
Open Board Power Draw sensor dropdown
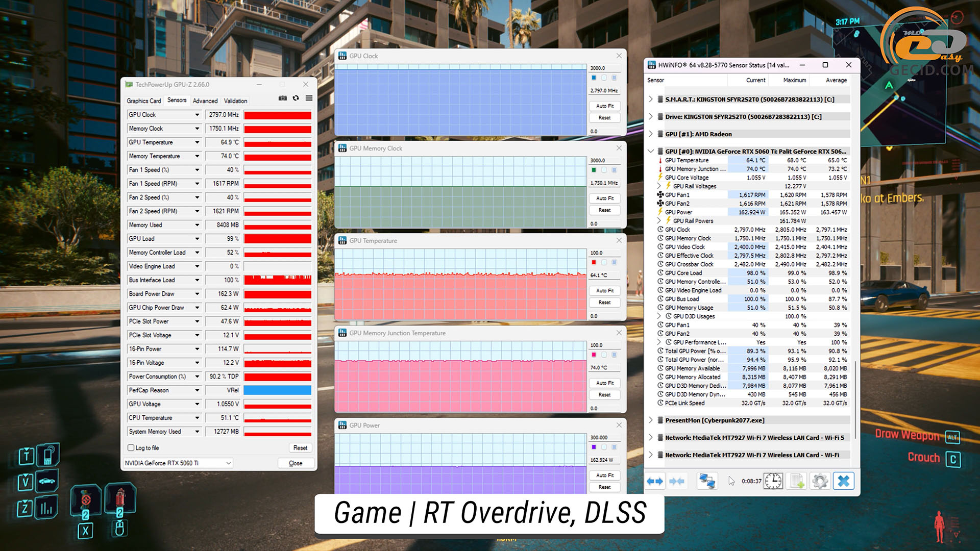197,294
